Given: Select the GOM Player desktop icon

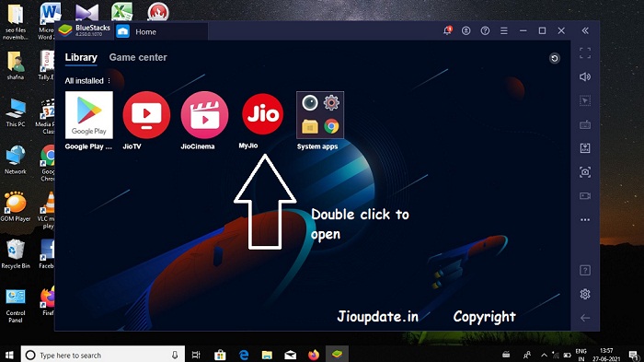Looking at the screenshot, I should point(16,207).
